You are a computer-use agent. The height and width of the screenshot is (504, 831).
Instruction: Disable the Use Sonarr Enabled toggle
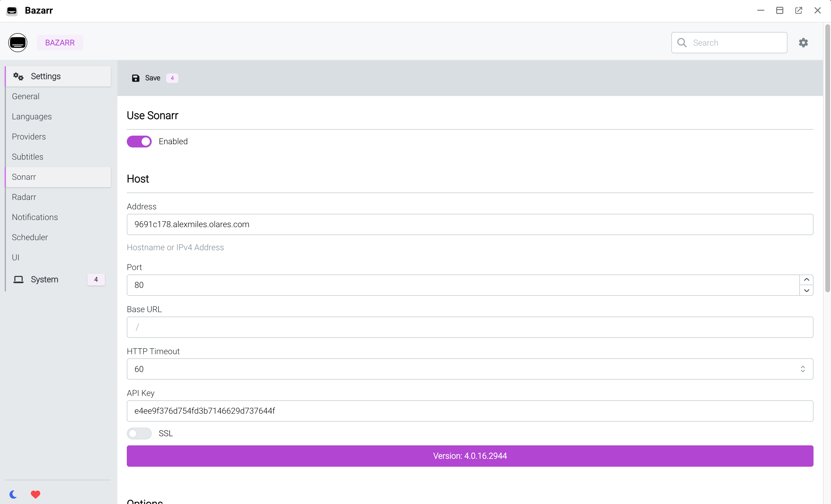click(139, 142)
